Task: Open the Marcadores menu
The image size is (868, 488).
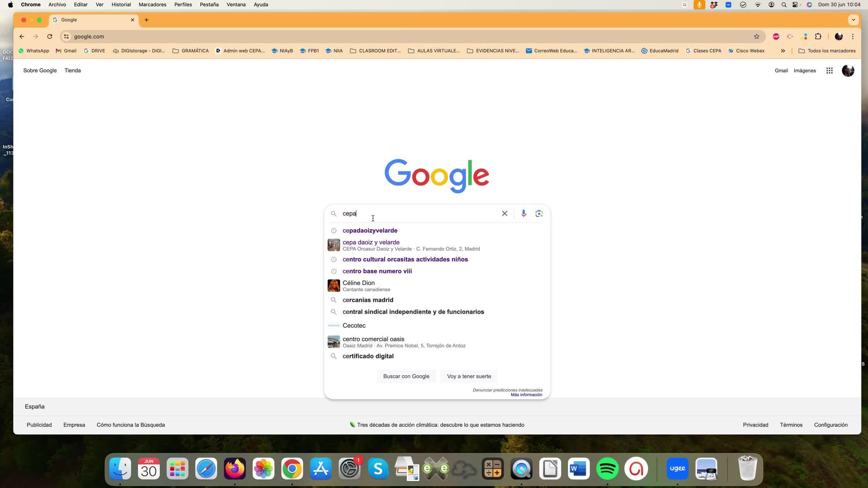Action: pos(152,5)
